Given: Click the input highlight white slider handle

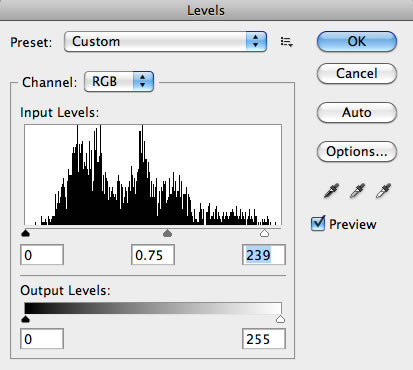Looking at the screenshot, I should (264, 233).
